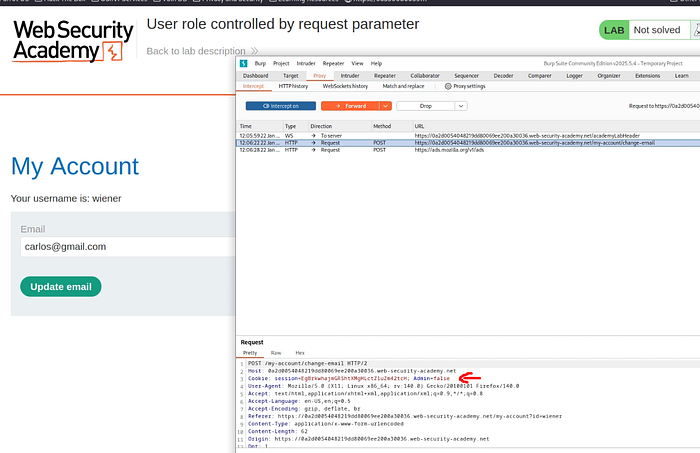Open the Repeater menu in menu bar
The height and width of the screenshot is (453, 700).
tap(333, 63)
